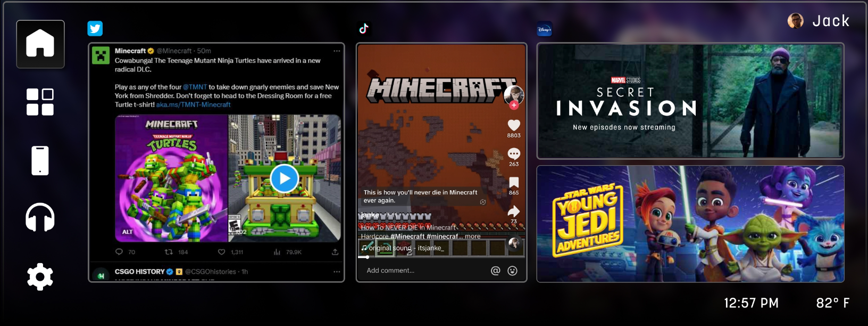This screenshot has width=868, height=326.
Task: Open more options on Minecraft tweet
Action: [337, 51]
